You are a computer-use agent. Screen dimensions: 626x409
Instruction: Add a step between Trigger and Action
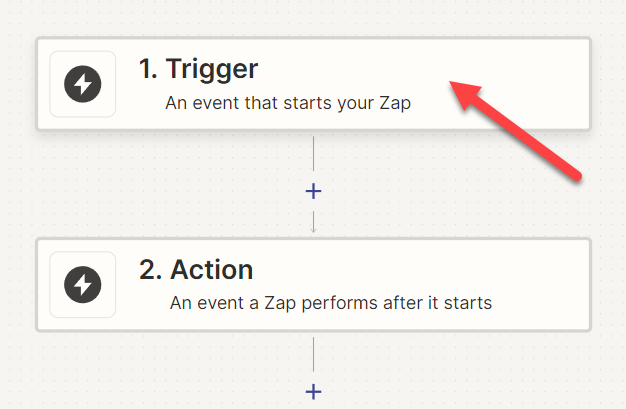pyautogui.click(x=313, y=191)
